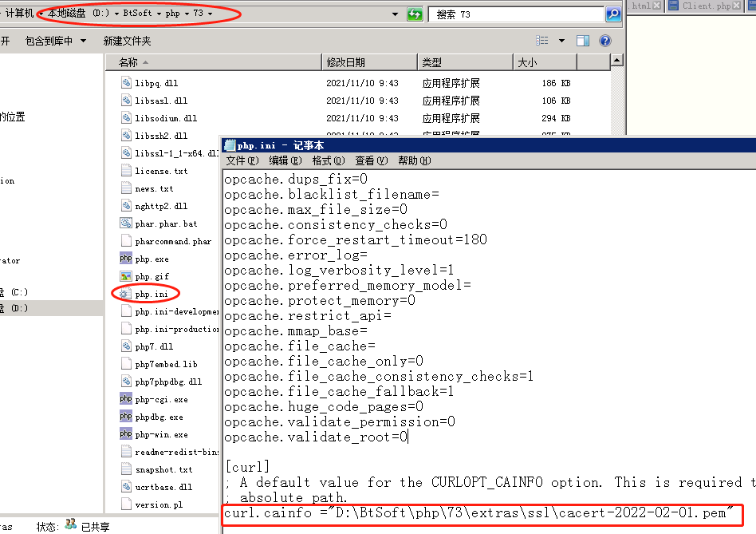756x534 pixels.
Task: Close the Client.php tab
Action: click(736, 6)
